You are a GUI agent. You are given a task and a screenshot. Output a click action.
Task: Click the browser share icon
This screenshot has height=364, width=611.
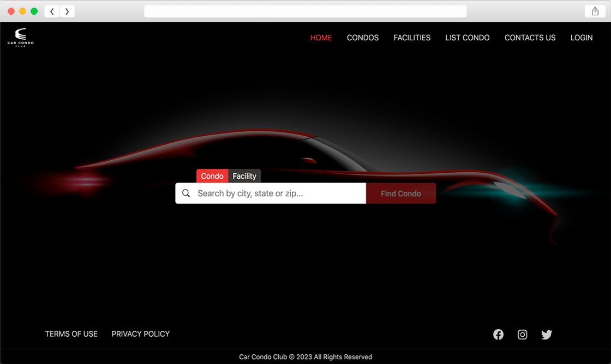(595, 11)
